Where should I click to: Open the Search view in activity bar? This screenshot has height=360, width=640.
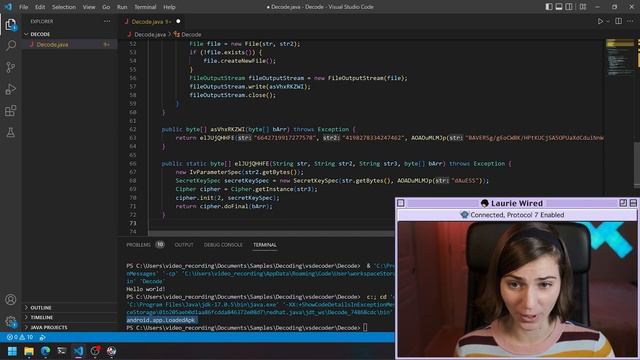[11, 45]
